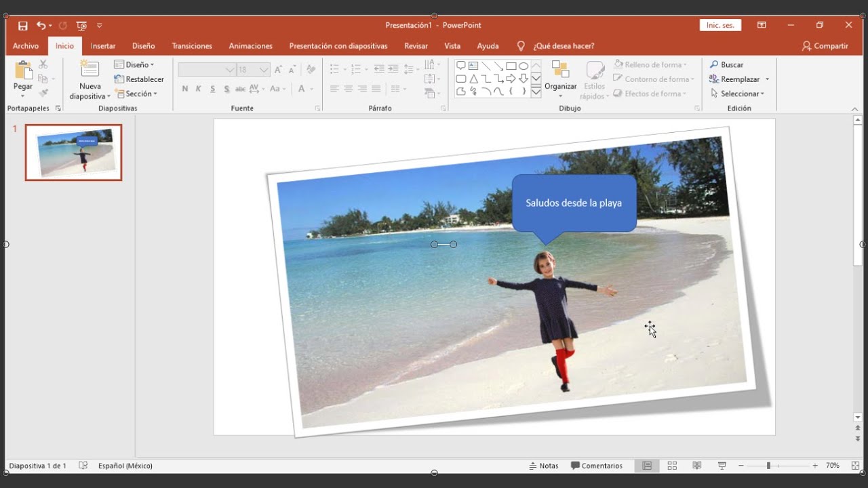Click the Save icon in quick access toolbar
Screen dimensions: 868x488
tap(23, 26)
